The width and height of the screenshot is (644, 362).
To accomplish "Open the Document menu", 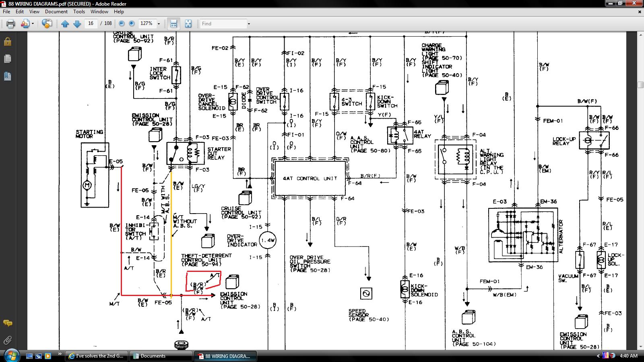I will pos(56,12).
